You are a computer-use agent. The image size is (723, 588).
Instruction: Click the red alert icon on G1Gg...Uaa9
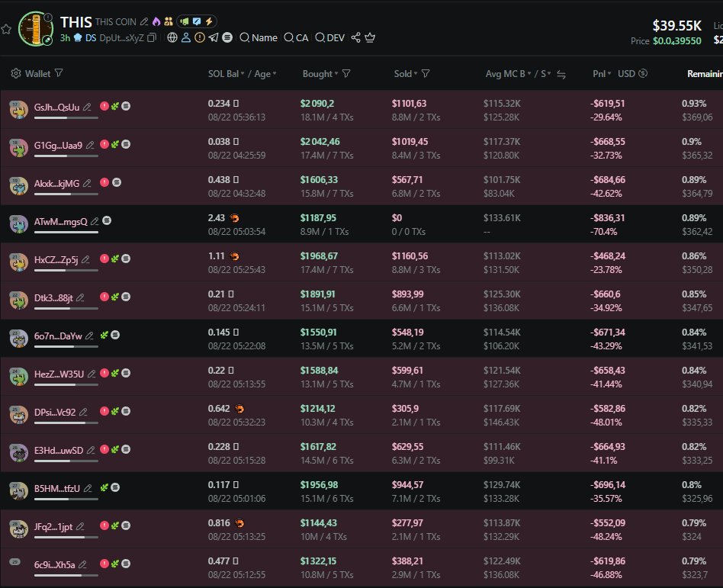[x=104, y=145]
